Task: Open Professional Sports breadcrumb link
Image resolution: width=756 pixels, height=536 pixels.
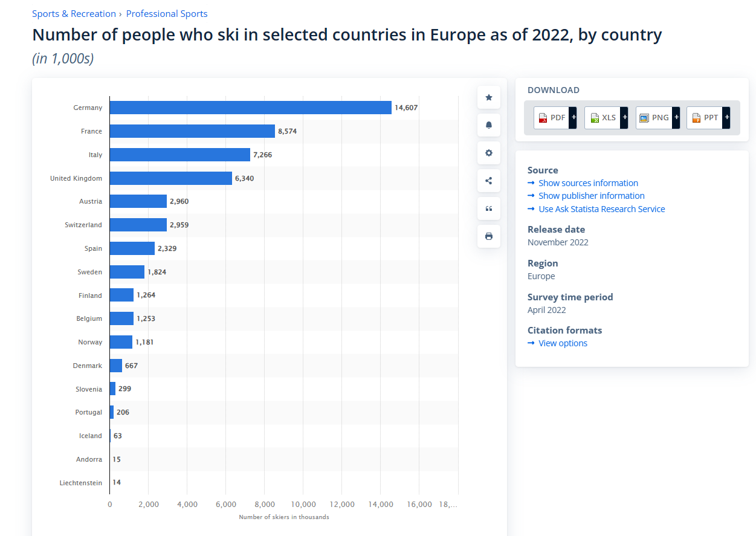Action: point(167,13)
